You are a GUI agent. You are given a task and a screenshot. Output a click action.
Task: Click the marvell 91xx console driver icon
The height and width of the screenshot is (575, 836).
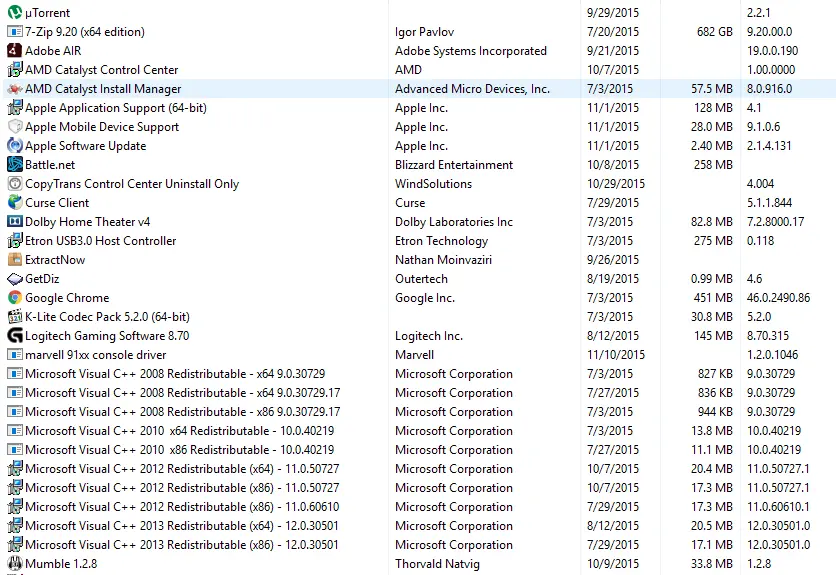[x=15, y=355]
